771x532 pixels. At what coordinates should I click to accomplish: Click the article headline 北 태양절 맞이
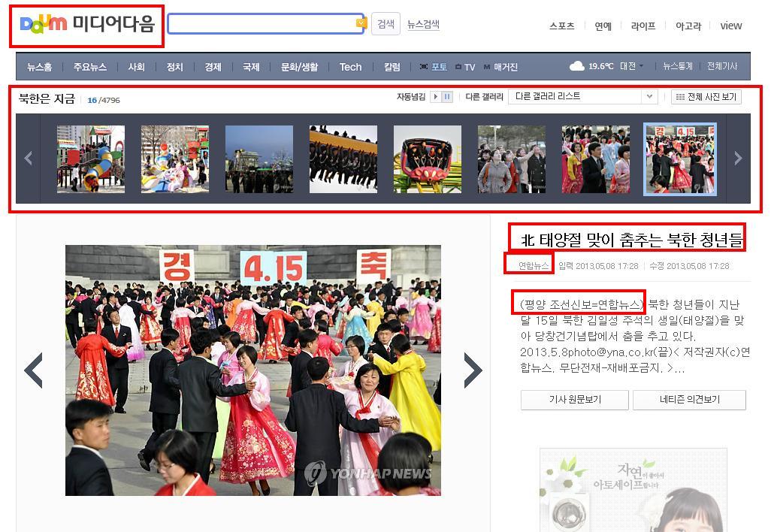point(631,240)
